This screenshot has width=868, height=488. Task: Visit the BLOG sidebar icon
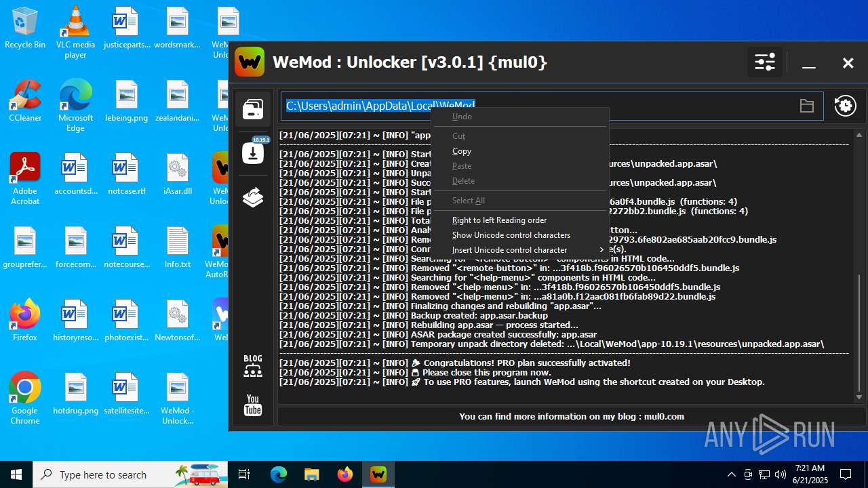pyautogui.click(x=253, y=365)
